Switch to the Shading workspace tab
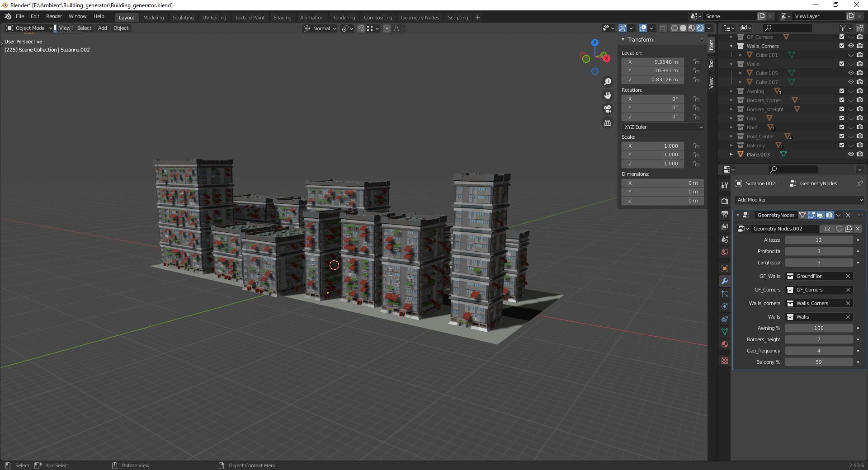The height and width of the screenshot is (470, 868). coord(282,17)
